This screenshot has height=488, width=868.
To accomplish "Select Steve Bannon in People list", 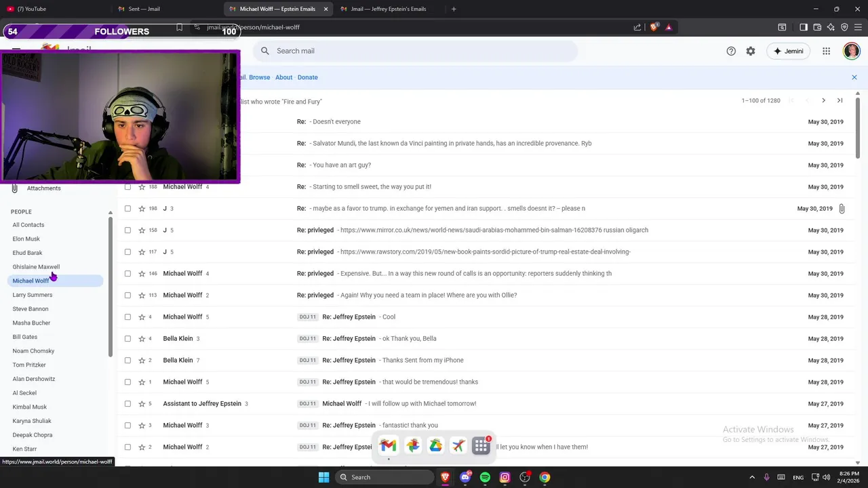I will tap(31, 309).
